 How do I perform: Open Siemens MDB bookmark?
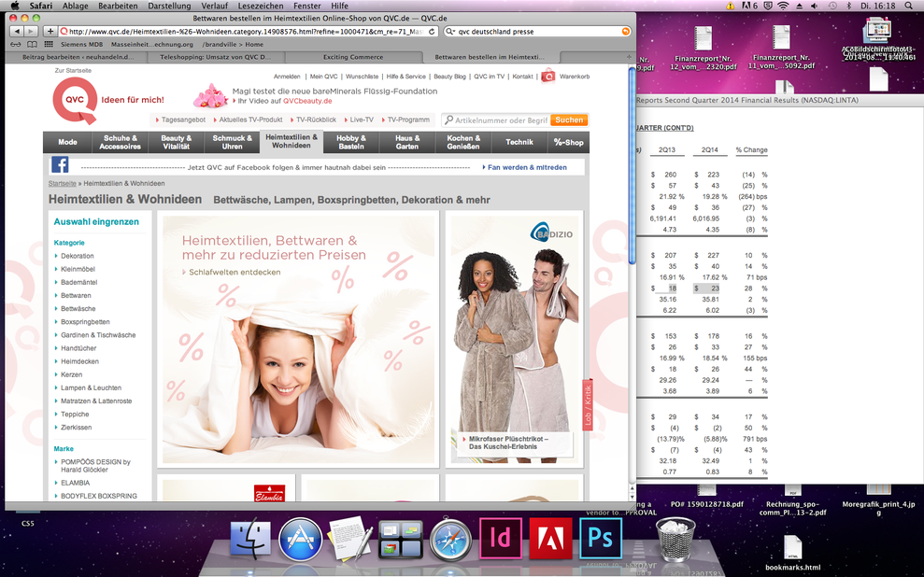81,44
